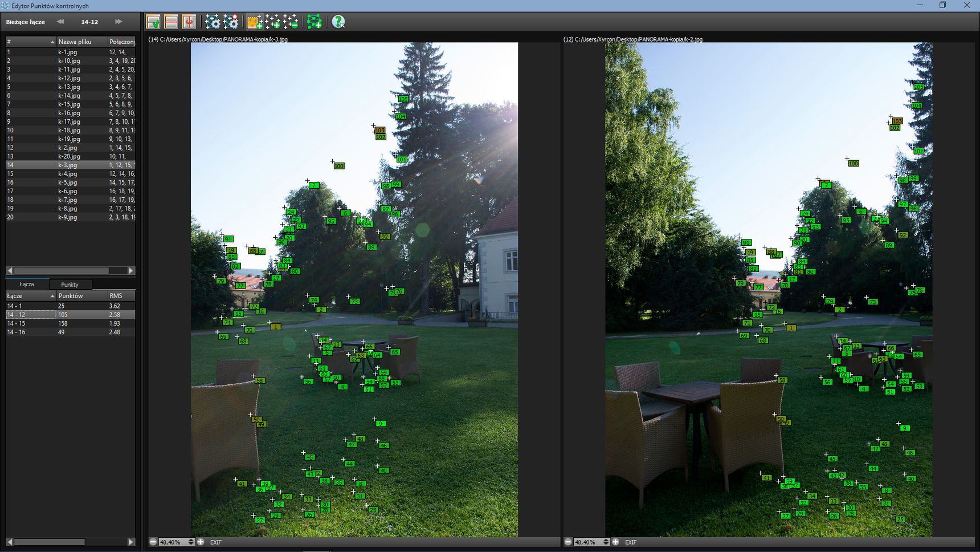Select image row k-14.jpg
The width and height of the screenshot is (980, 552).
pyautogui.click(x=71, y=95)
